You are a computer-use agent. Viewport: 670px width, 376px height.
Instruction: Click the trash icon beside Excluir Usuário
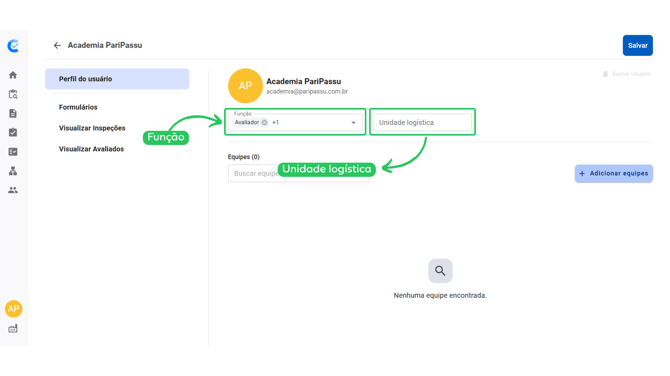(605, 74)
